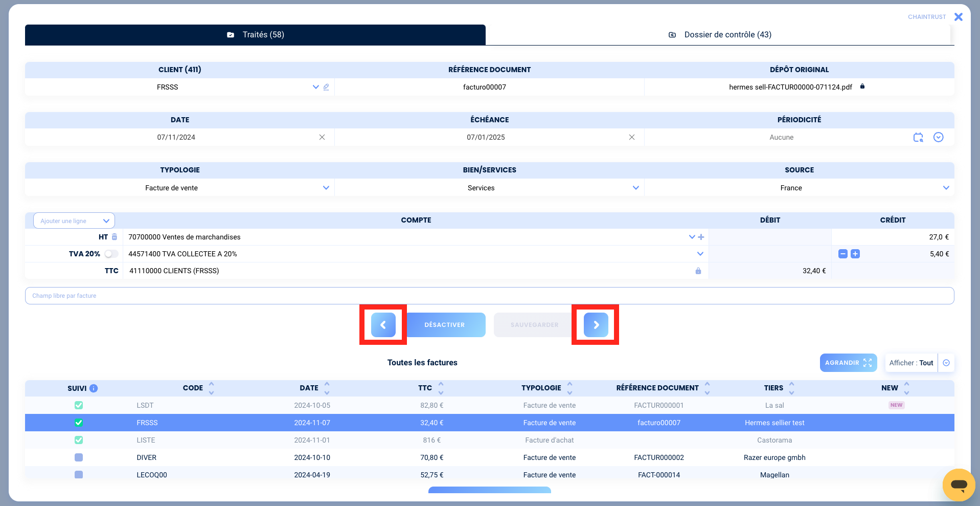Click the SUIVI info icon
The height and width of the screenshot is (506, 980).
[x=94, y=388]
